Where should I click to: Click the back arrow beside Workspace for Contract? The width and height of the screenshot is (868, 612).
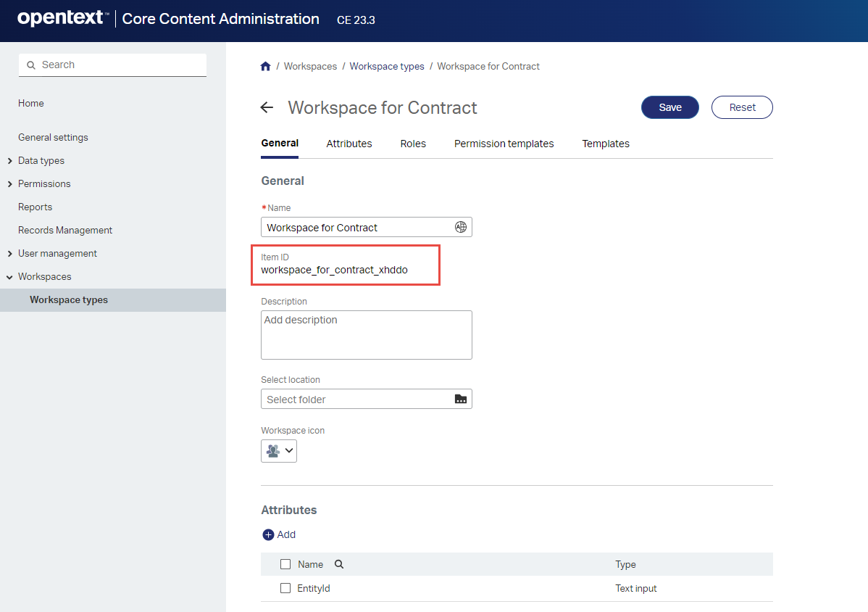(267, 107)
